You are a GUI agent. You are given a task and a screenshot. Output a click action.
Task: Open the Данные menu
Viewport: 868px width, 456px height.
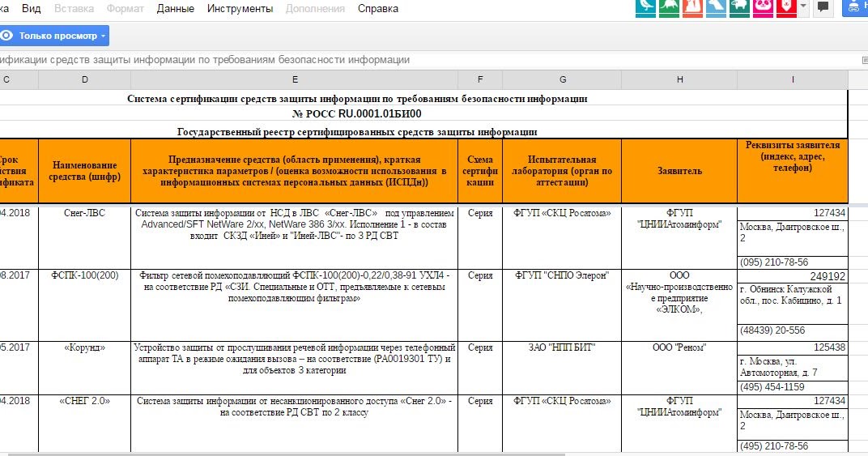coord(175,9)
